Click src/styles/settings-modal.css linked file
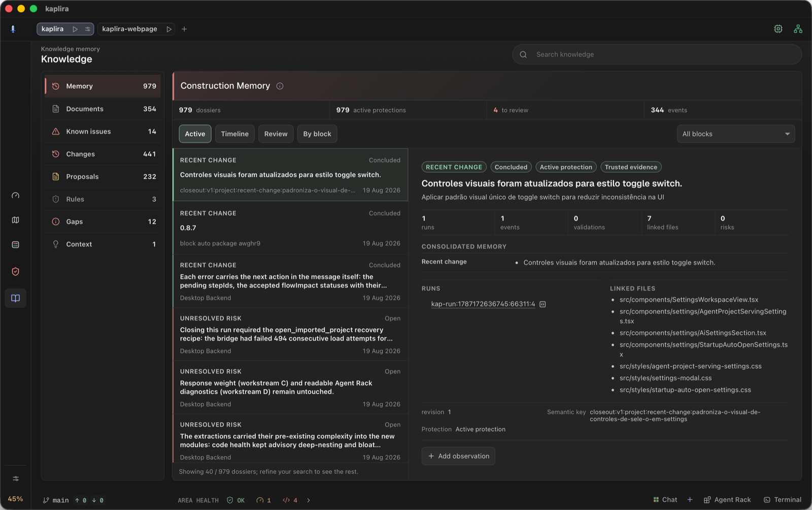The width and height of the screenshot is (812, 510). 665,378
